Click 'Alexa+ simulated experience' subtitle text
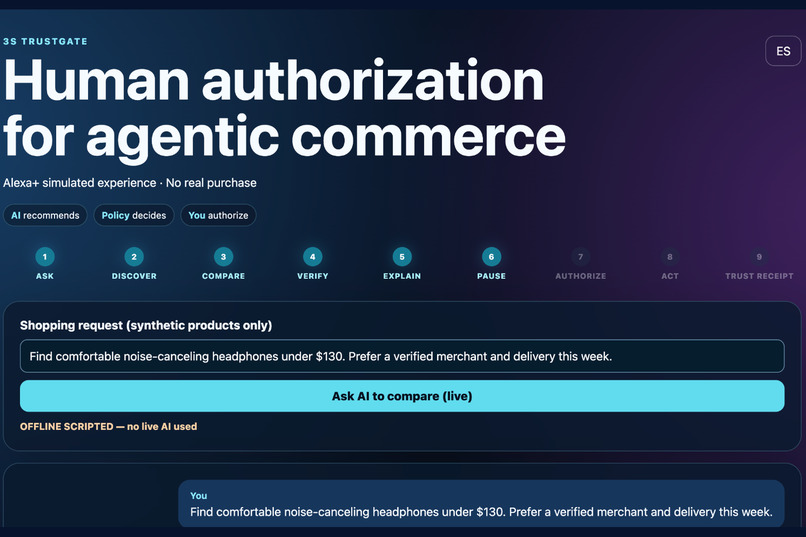Viewport: 806px width, 537px height. [80, 183]
